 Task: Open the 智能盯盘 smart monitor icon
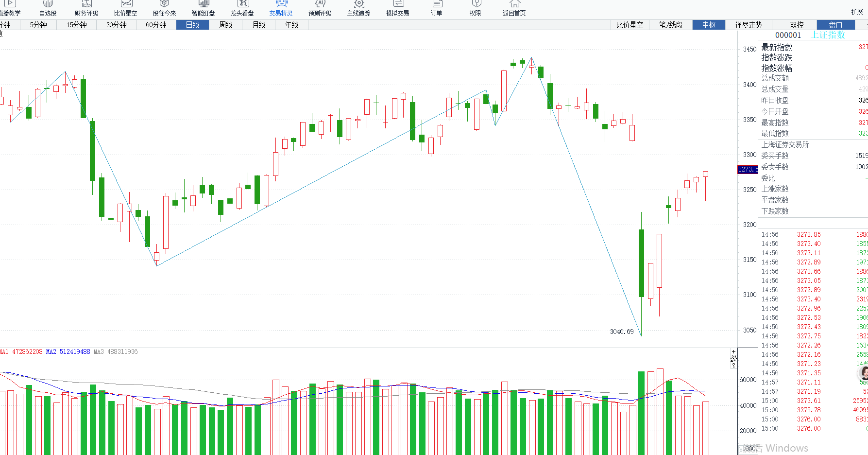coord(203,4)
